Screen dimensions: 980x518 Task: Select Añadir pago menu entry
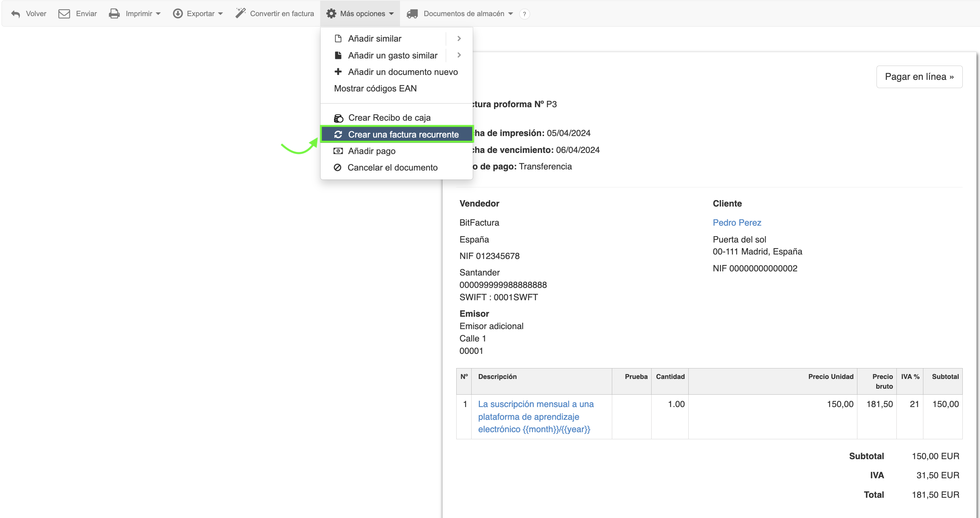371,151
